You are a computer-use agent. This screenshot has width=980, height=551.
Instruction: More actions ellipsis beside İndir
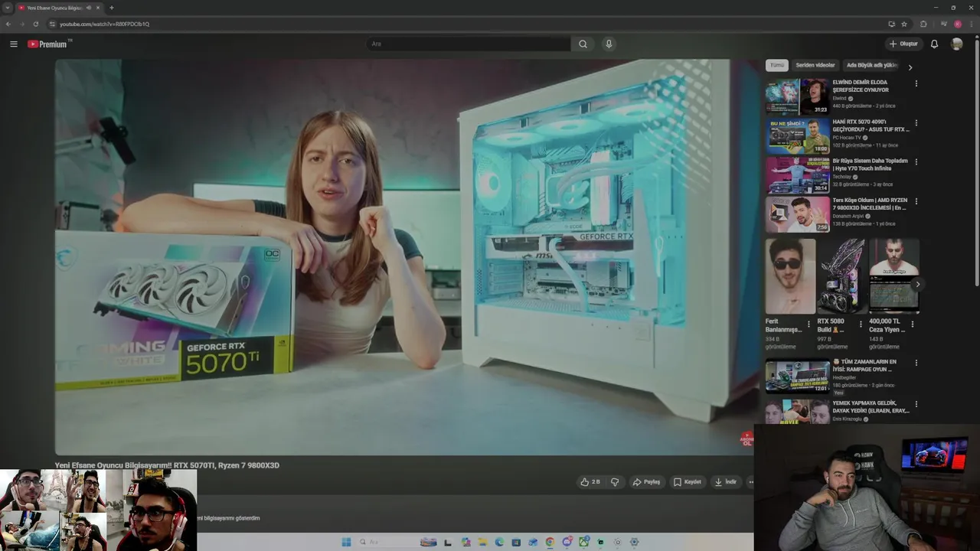click(x=750, y=482)
